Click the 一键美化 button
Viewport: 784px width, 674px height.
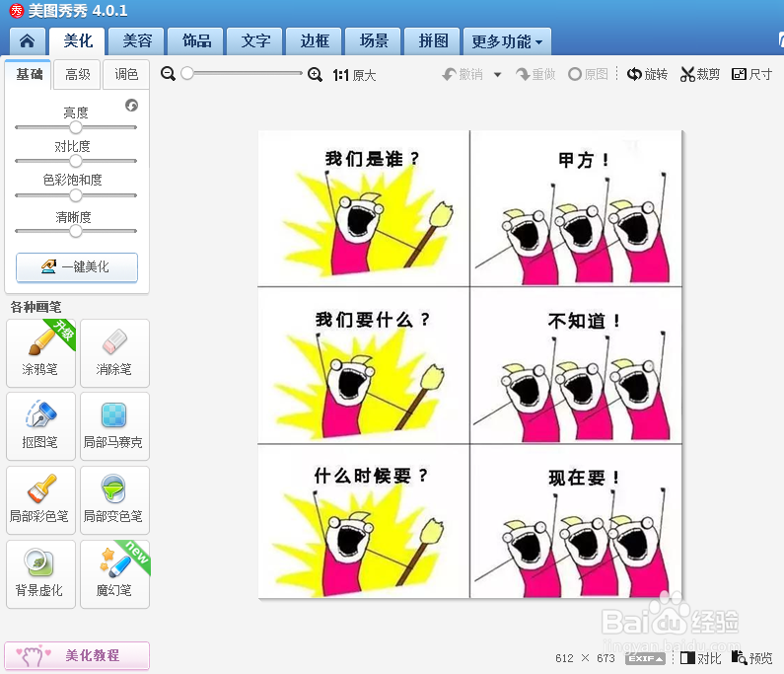pyautogui.click(x=77, y=267)
